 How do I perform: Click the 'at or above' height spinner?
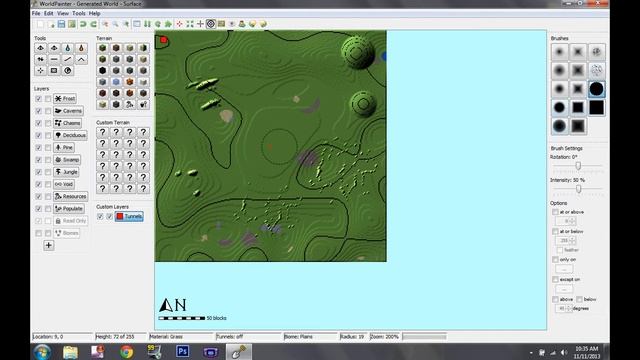click(566, 221)
